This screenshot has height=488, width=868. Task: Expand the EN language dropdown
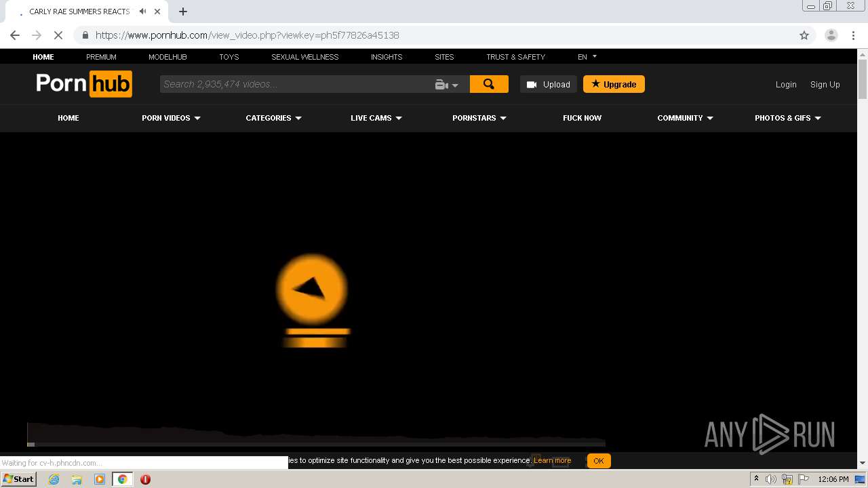point(587,57)
